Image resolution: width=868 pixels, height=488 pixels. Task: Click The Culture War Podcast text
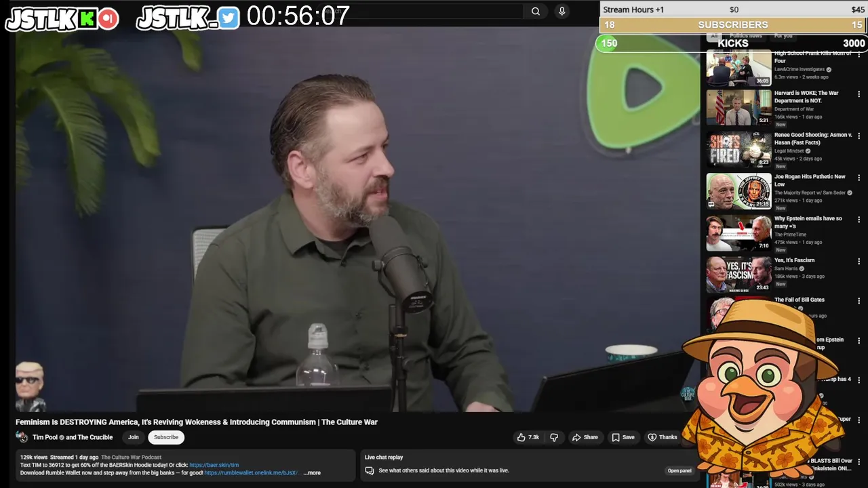(132, 457)
